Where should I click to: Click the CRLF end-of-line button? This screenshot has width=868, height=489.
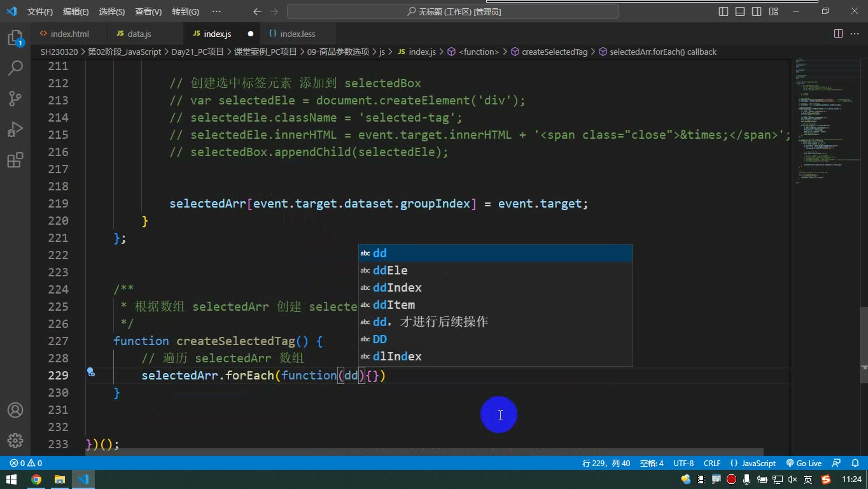pyautogui.click(x=712, y=463)
